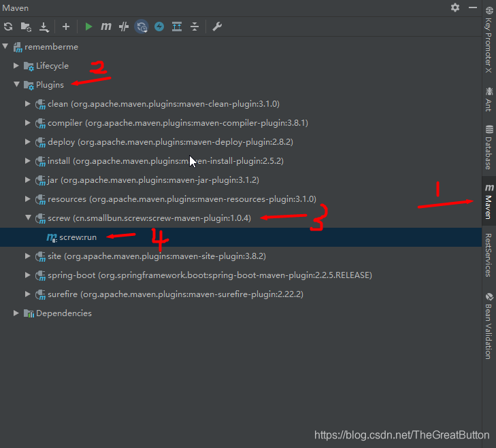
Task: Expand the install plugin node
Action: pos(28,160)
